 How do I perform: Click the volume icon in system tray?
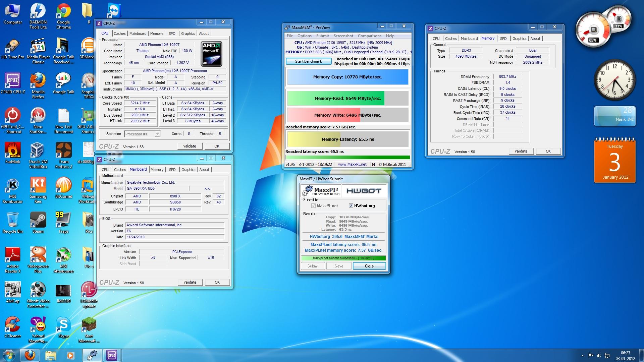(x=599, y=356)
